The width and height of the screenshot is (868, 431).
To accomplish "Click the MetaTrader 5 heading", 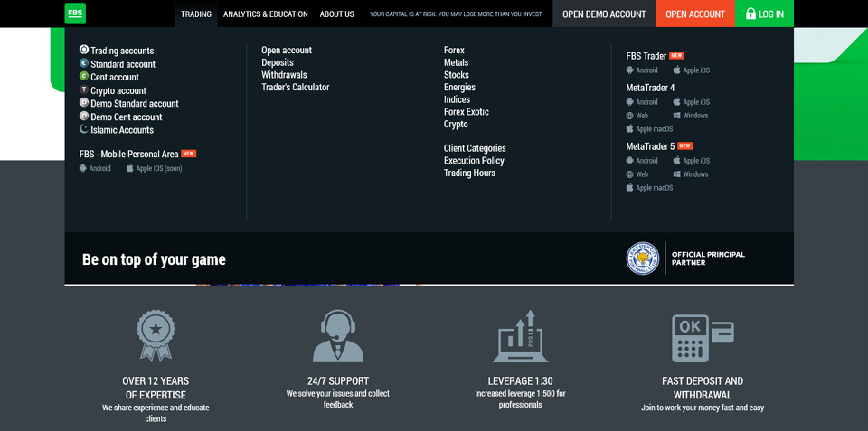I will [x=650, y=146].
